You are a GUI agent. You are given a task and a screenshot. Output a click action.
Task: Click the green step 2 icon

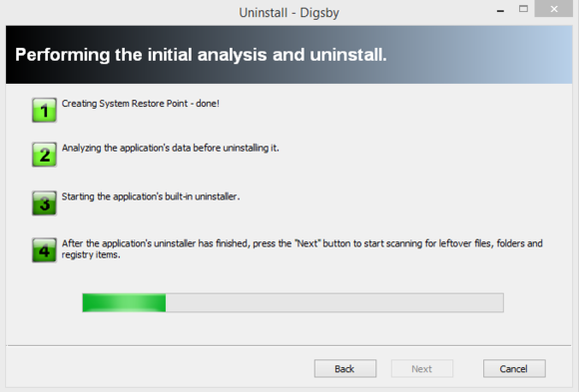coord(44,155)
